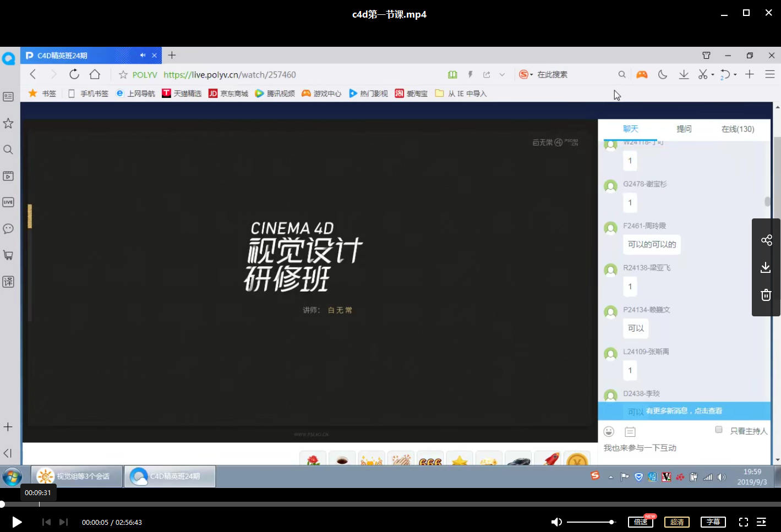Image resolution: width=781 pixels, height=532 pixels.
Task: Click the player volume slider track
Action: point(589,522)
